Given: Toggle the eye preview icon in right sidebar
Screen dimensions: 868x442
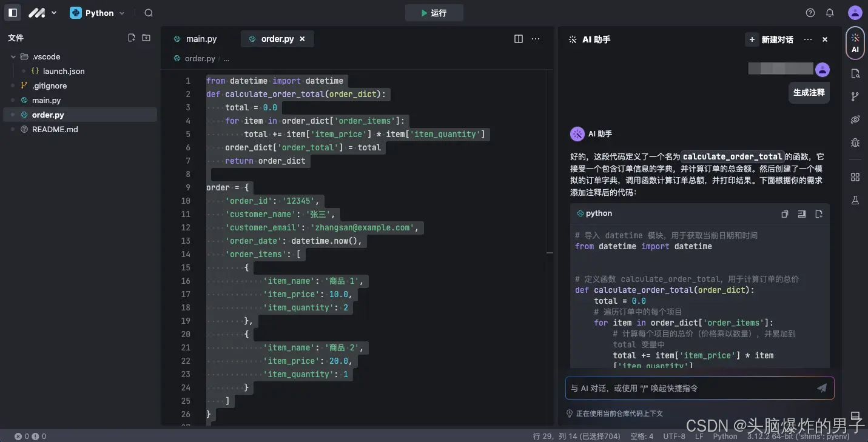Looking at the screenshot, I should point(855,119).
